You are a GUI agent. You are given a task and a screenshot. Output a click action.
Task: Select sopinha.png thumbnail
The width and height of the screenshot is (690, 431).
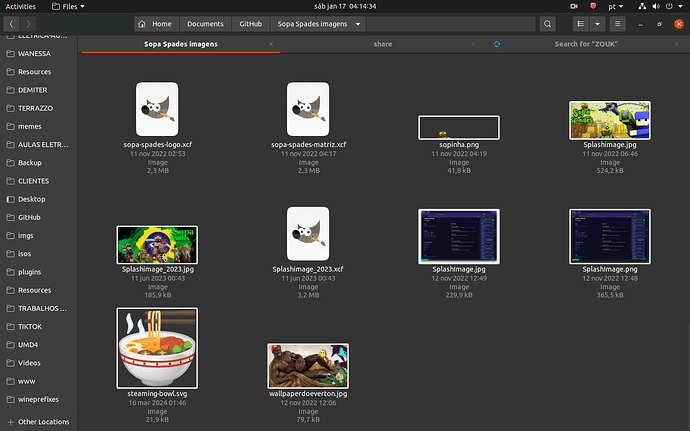[x=459, y=128]
